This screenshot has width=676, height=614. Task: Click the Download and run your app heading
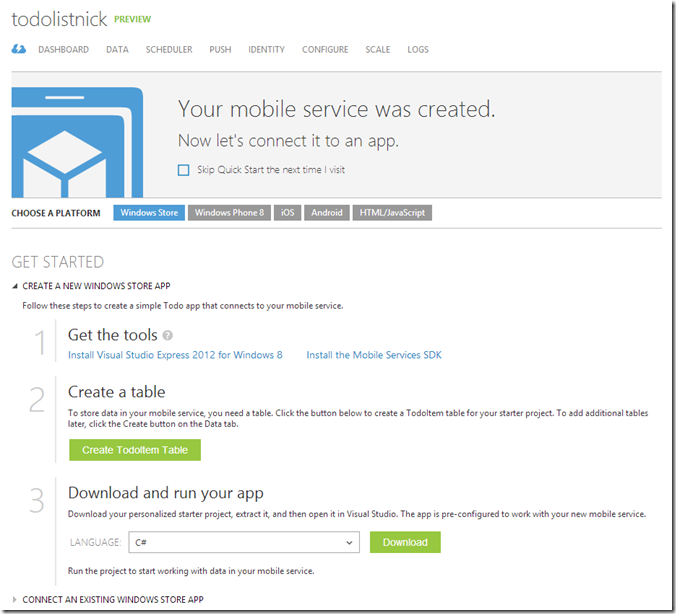pos(166,493)
